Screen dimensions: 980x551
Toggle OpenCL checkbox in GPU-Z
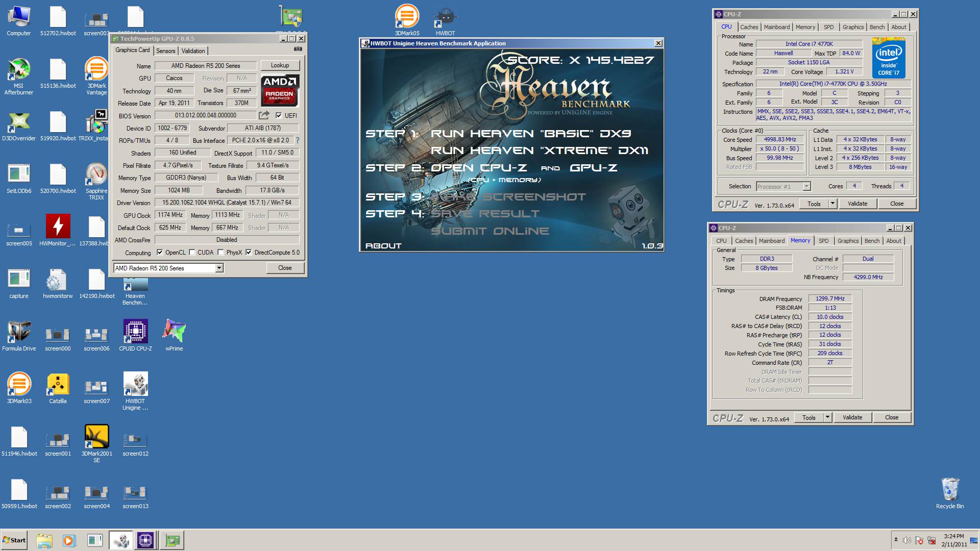[160, 253]
